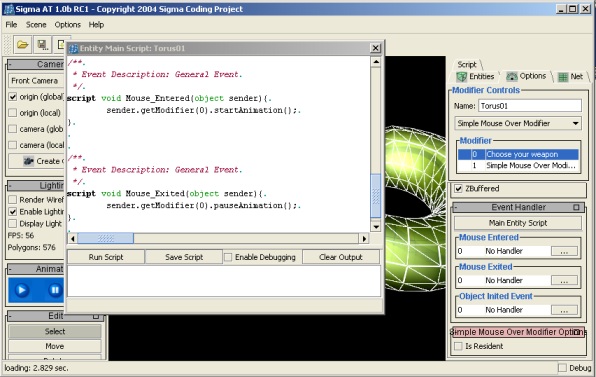Click the Clear Output button
The image size is (596, 377).
pyautogui.click(x=341, y=257)
